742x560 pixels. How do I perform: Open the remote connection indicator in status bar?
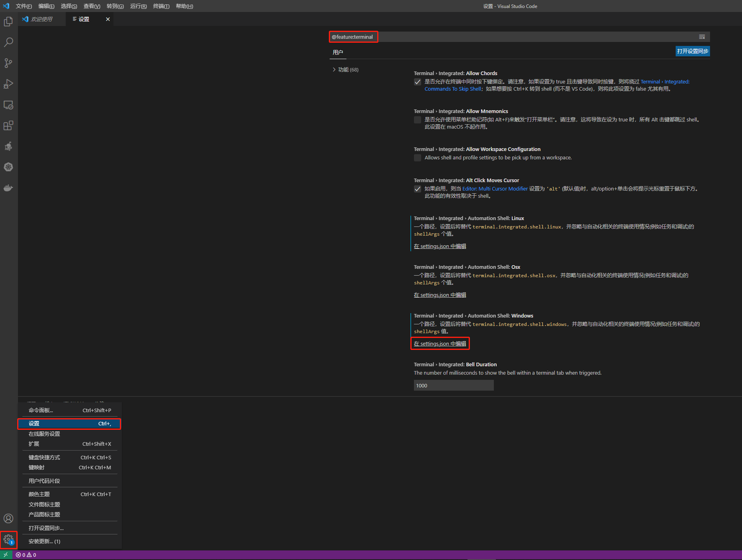point(6,554)
